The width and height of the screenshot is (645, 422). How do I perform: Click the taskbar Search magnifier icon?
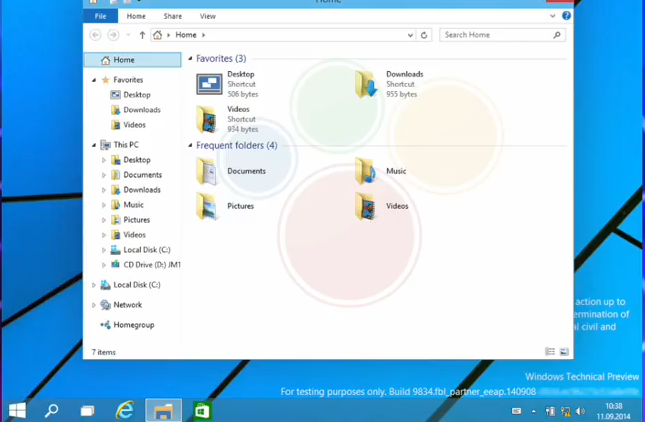pyautogui.click(x=51, y=410)
